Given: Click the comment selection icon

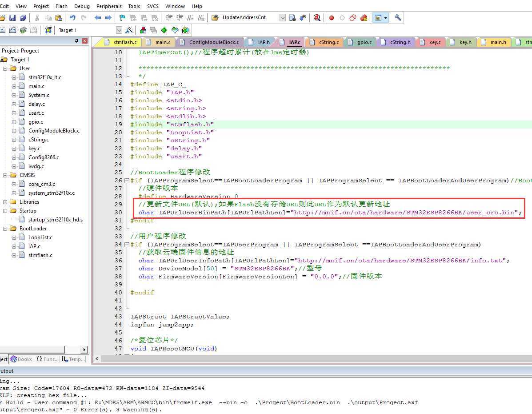Looking at the screenshot, I should click(191, 18).
